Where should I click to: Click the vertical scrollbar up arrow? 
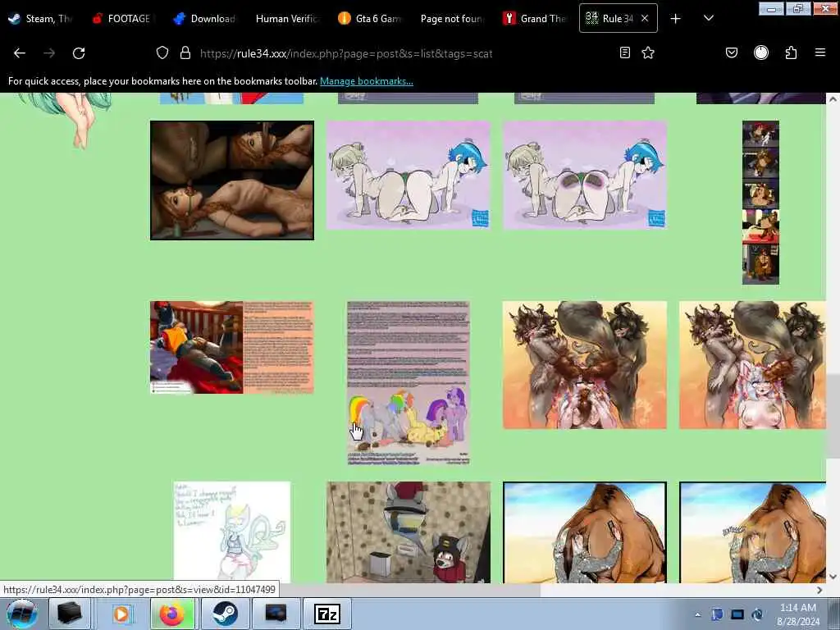833,99
